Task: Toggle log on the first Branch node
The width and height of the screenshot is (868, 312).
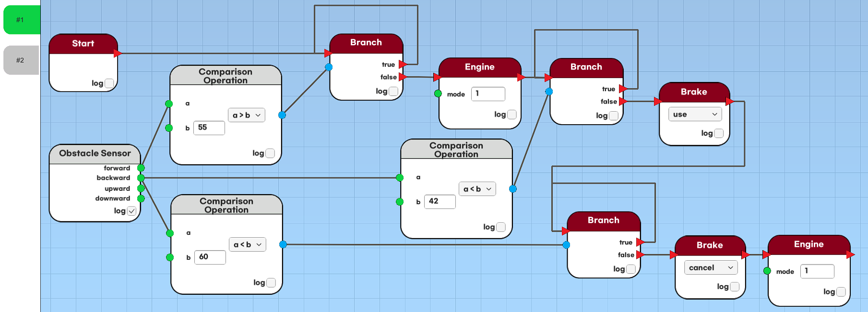Action: 393,91
